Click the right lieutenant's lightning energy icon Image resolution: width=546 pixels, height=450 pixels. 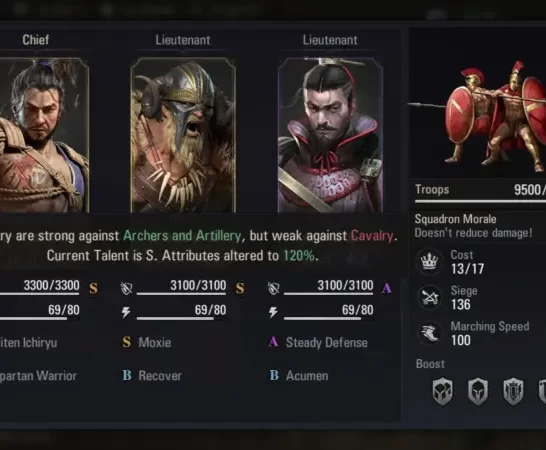pos(273,312)
